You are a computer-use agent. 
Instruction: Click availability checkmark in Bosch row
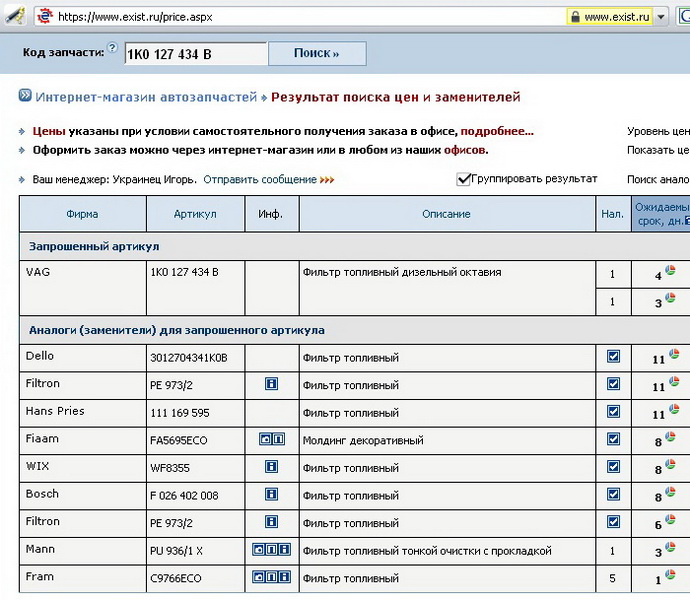[613, 494]
